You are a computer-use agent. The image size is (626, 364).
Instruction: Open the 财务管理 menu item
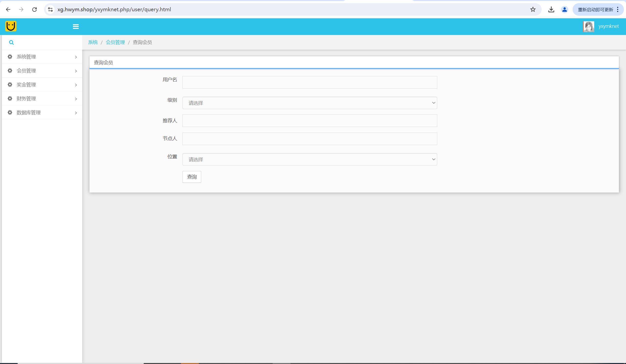42,99
